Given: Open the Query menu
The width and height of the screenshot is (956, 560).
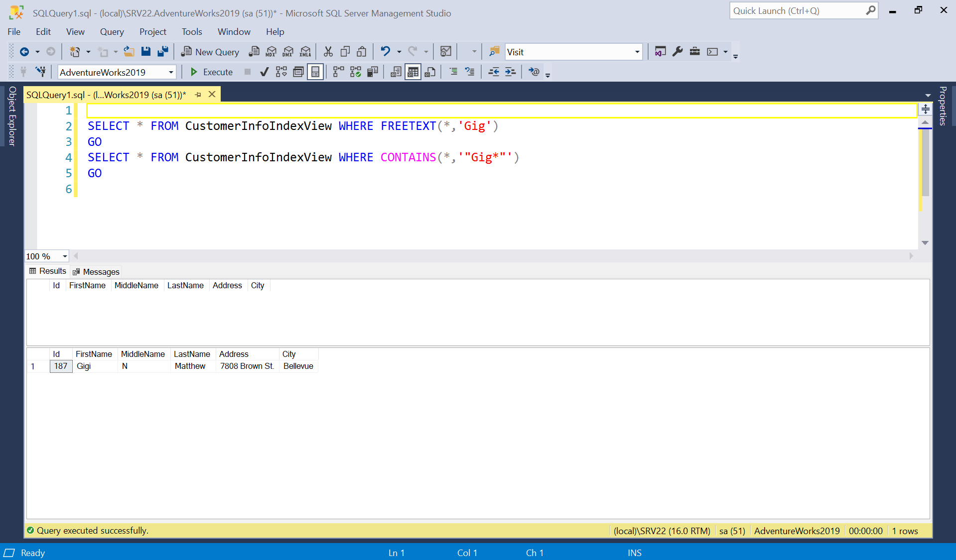Looking at the screenshot, I should point(112,31).
